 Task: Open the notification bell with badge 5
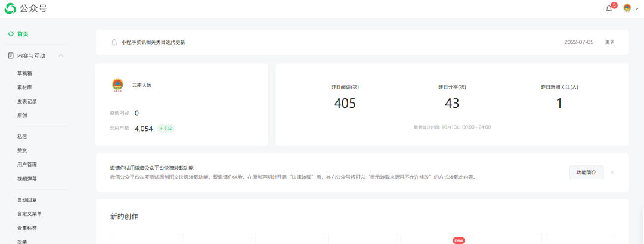[609, 8]
